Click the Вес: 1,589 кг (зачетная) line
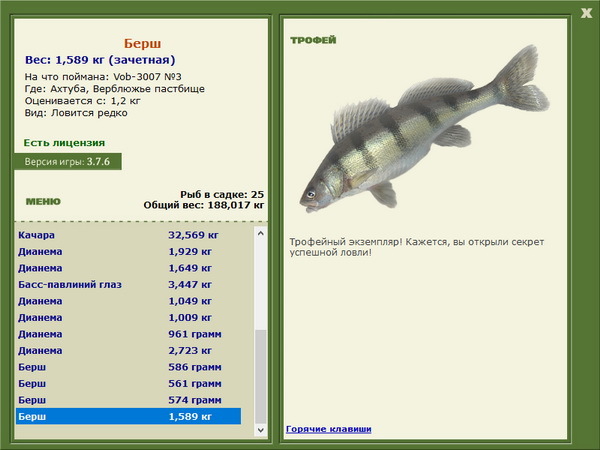This screenshot has height=450, width=600. coord(100,60)
